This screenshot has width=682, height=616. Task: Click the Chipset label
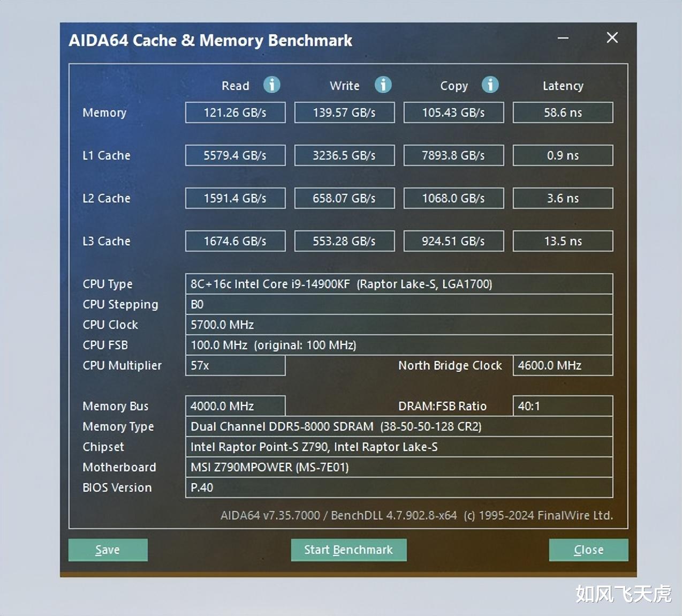tap(103, 447)
